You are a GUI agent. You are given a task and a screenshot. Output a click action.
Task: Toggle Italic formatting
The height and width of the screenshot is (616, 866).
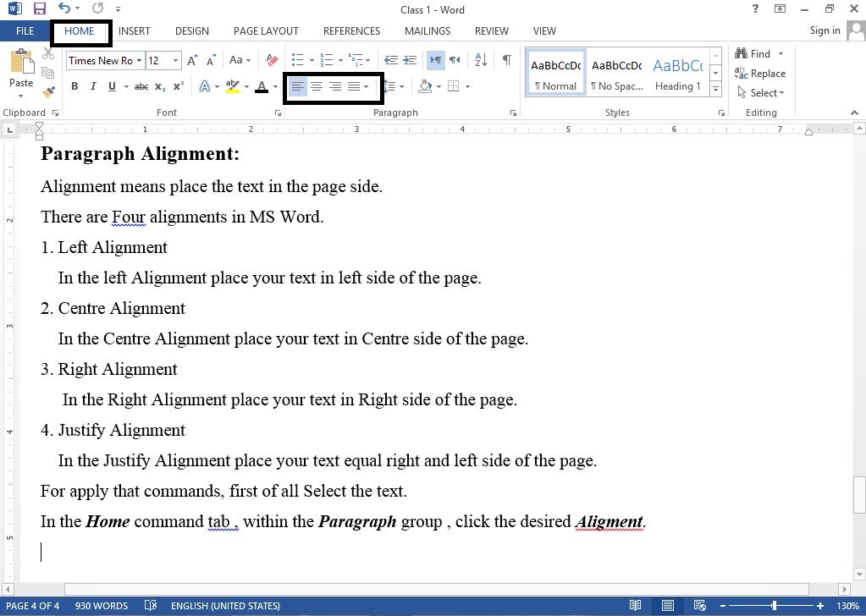[93, 86]
